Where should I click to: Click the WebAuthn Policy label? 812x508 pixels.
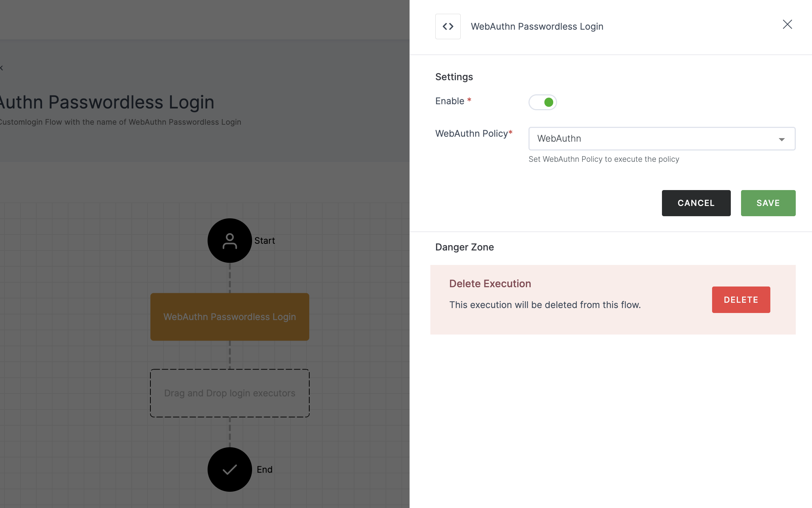click(x=472, y=134)
